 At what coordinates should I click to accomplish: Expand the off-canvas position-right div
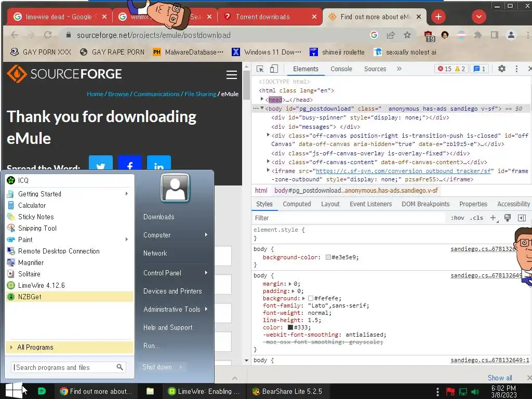[x=268, y=135]
